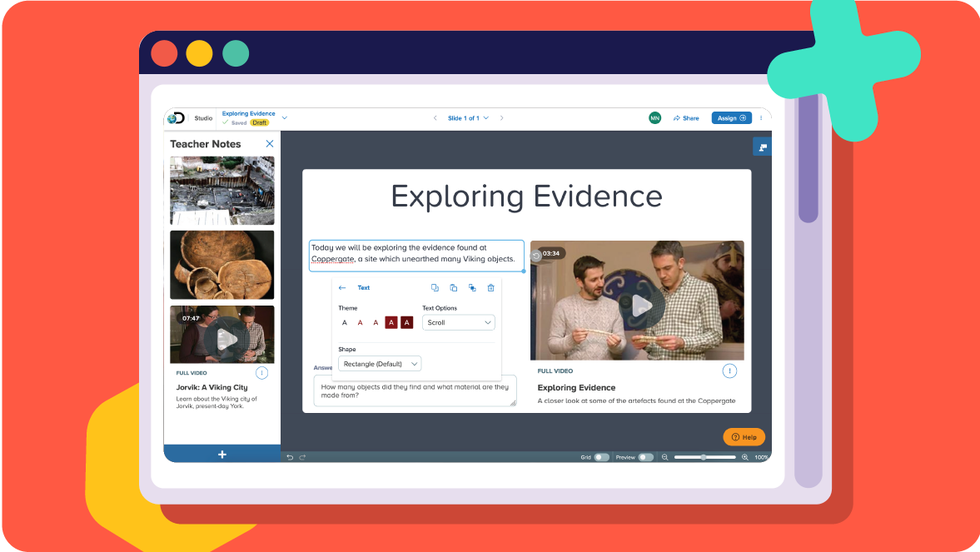Click the paste style icon in the Text panel
This screenshot has height=552, width=980.
click(471, 287)
